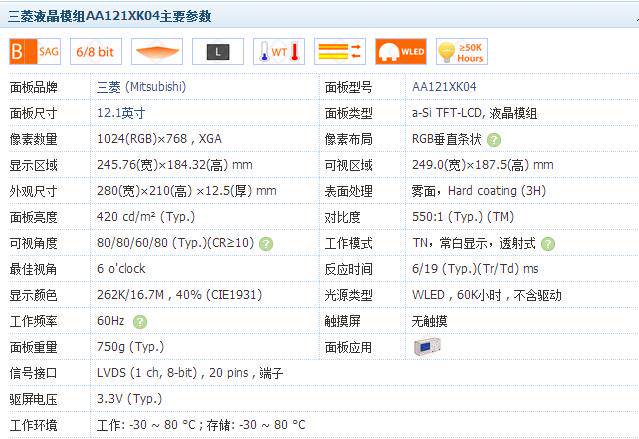
Task: Click the 外观尺寸 row label
Action: point(33,191)
